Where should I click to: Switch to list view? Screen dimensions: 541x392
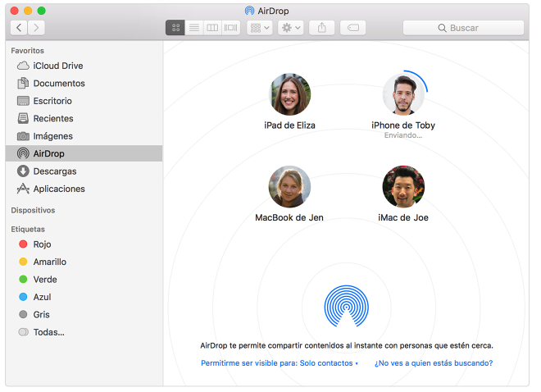click(x=194, y=28)
